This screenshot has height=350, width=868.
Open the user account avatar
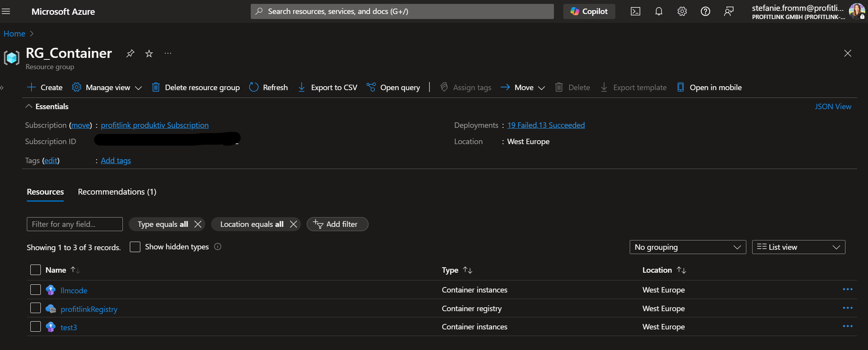coord(857,11)
